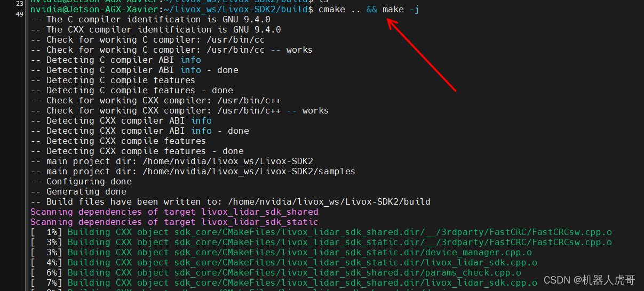Select 'The CXX compiler identification is GNU 9.4.0' line
This screenshot has height=291, width=644.
tap(156, 30)
